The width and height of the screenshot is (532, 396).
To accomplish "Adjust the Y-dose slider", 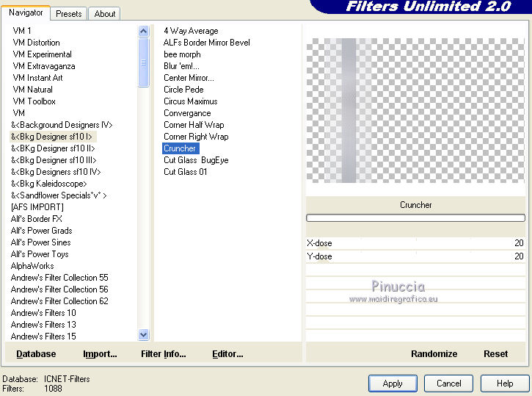I will [x=415, y=256].
